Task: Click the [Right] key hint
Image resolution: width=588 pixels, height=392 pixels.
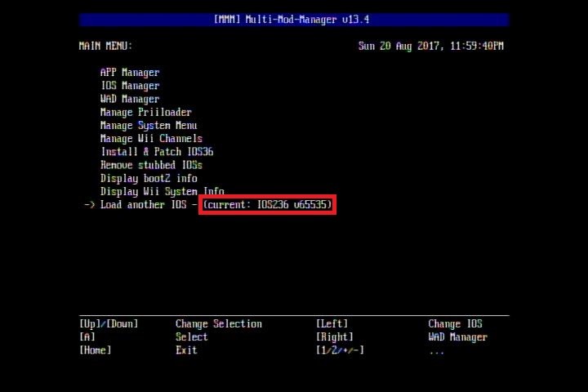Action: click(x=335, y=336)
